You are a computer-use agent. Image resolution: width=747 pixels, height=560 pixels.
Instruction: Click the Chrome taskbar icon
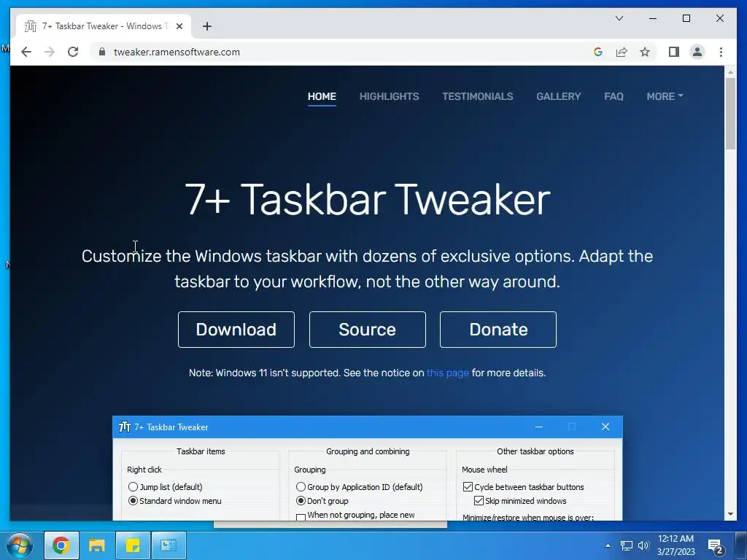click(61, 545)
